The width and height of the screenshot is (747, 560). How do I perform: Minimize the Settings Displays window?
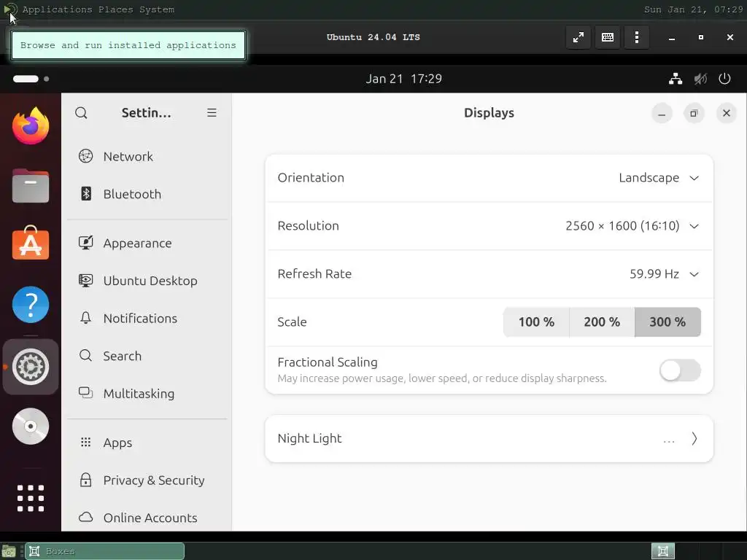click(662, 113)
